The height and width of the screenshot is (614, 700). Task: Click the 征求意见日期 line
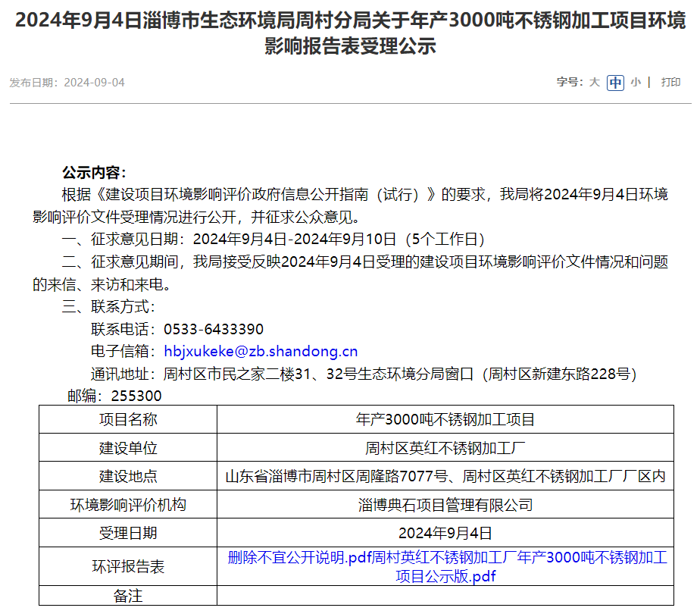(x=273, y=240)
